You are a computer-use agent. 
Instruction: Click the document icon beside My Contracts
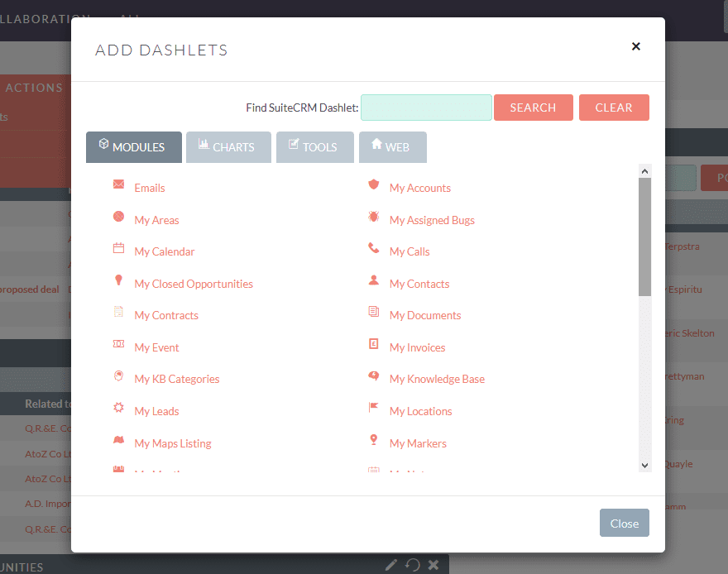click(x=119, y=312)
